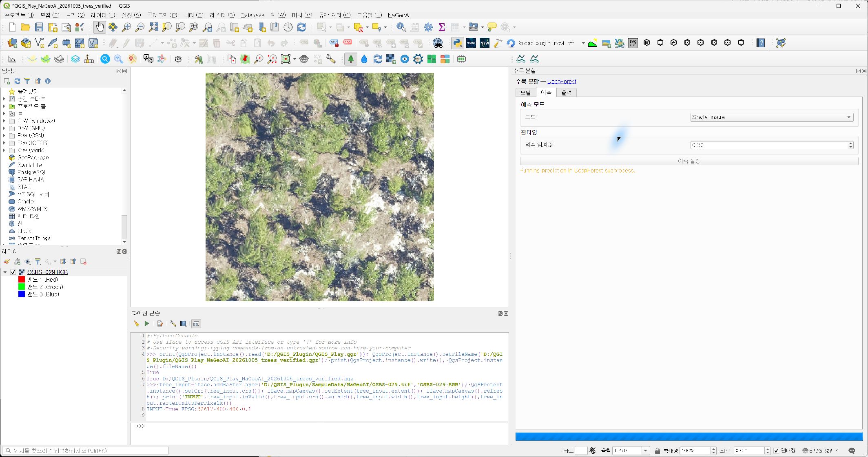Open the scale dropdown in status bar
The width and height of the screenshot is (868, 457).
click(645, 450)
